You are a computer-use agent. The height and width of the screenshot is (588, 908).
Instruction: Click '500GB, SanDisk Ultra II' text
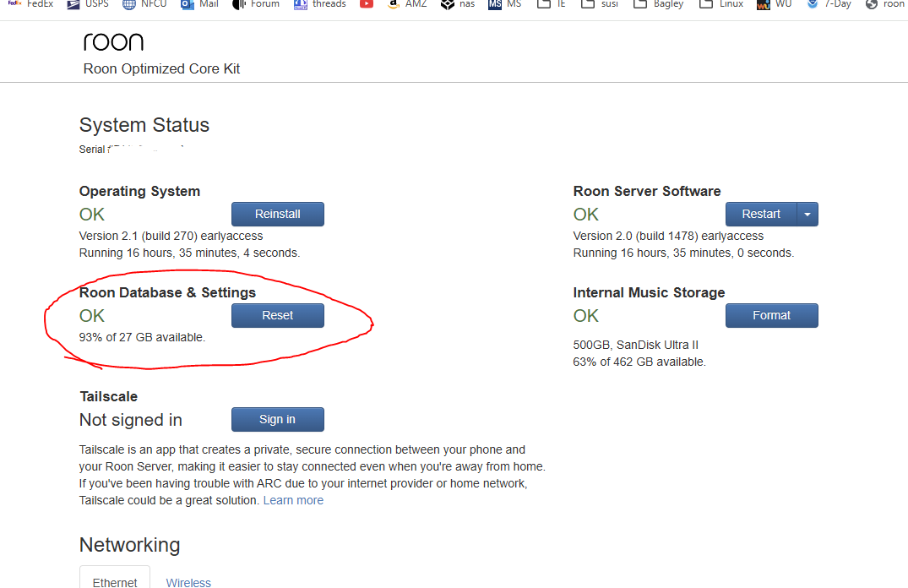636,346
